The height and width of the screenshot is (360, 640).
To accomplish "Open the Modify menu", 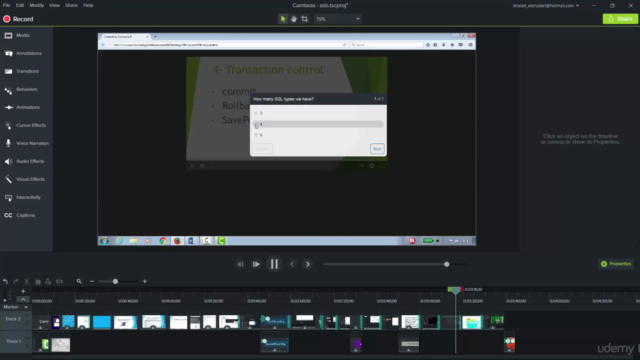I will [36, 5].
